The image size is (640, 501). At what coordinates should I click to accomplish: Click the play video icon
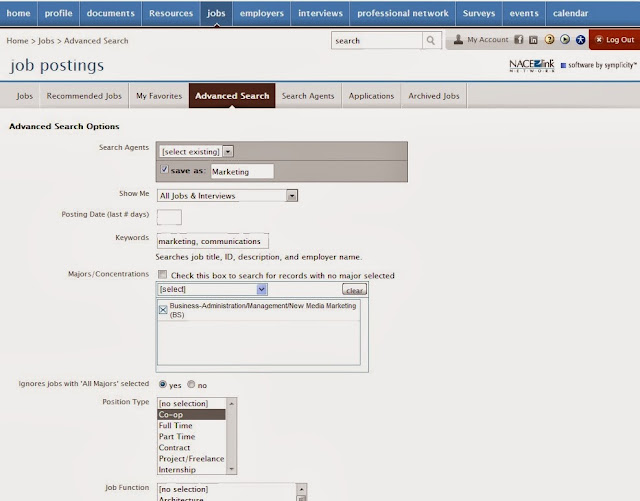565,40
